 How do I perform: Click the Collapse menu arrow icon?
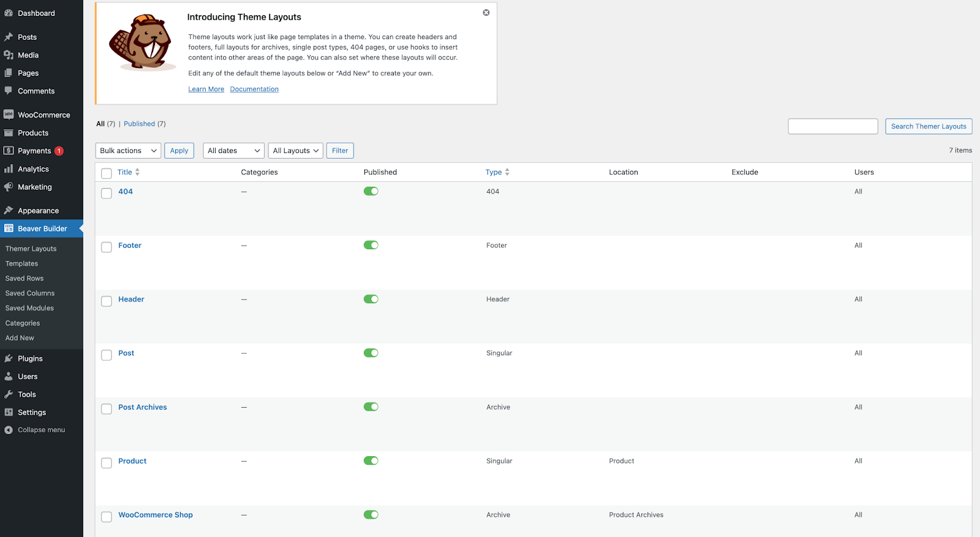tap(9, 430)
